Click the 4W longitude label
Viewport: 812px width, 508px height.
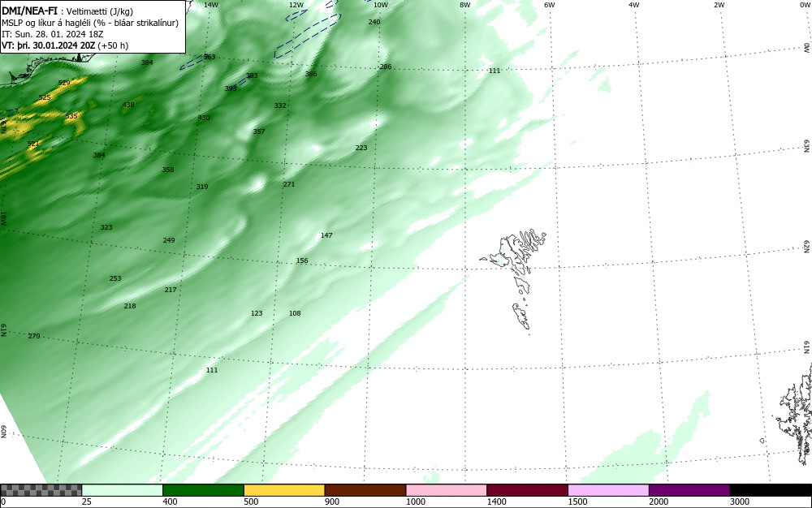pos(634,5)
